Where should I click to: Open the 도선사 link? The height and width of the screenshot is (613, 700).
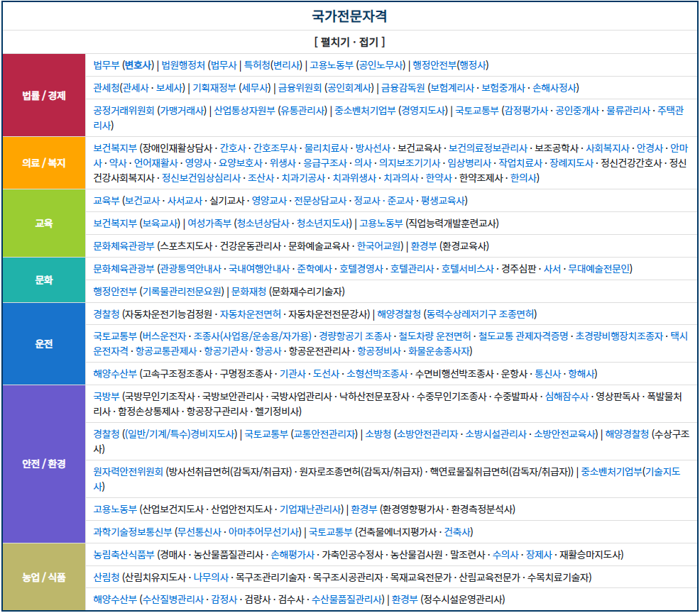point(326,374)
